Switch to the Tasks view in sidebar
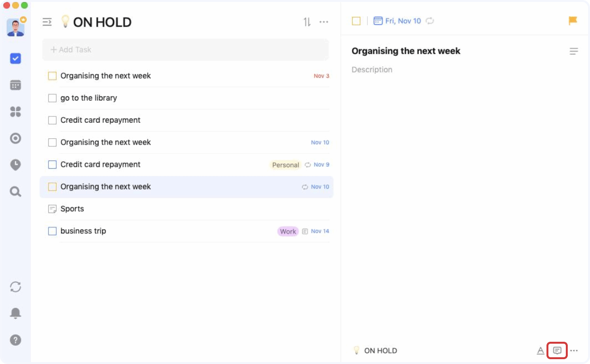 [15, 58]
